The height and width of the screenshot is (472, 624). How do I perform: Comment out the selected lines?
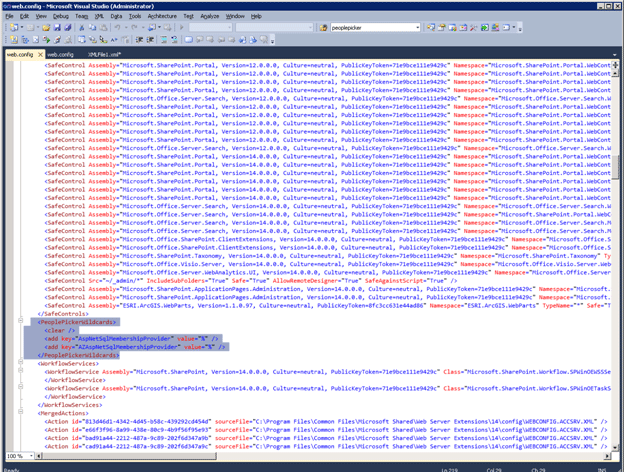(x=164, y=39)
